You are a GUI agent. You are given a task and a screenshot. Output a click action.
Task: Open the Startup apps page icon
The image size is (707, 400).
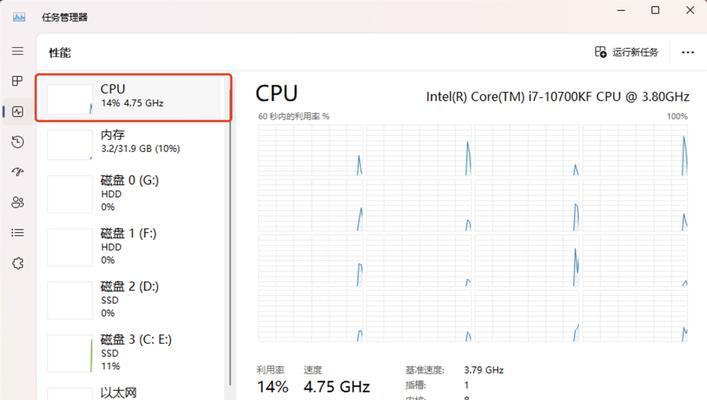point(18,172)
